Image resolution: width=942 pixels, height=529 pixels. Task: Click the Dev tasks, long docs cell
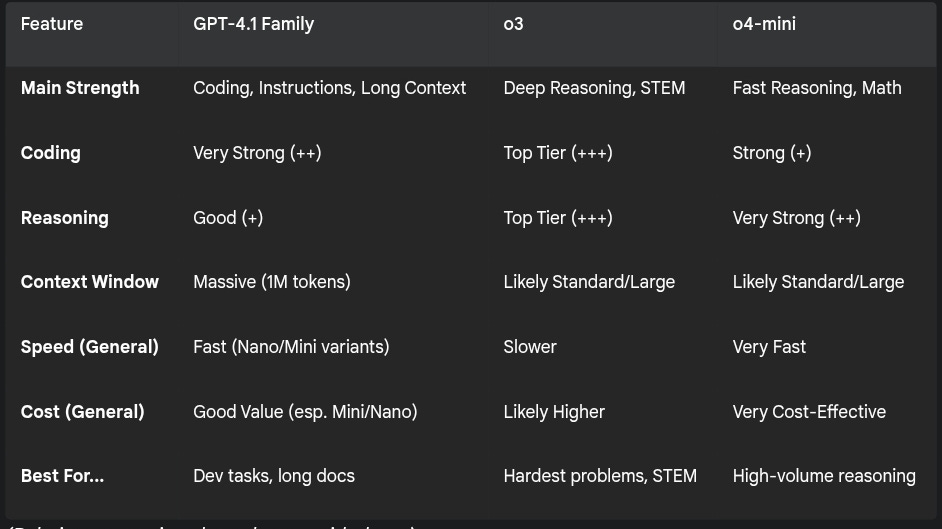pyautogui.click(x=274, y=476)
